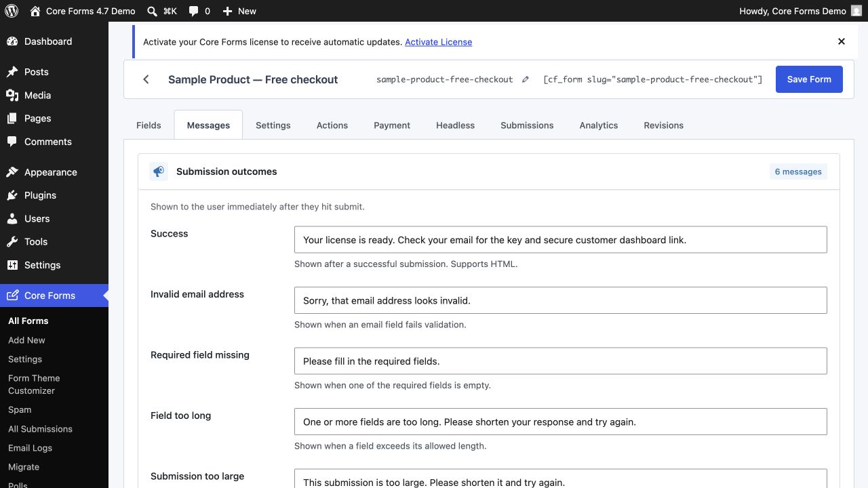This screenshot has width=868, height=488.
Task: Dismiss the license activation notice
Action: [x=842, y=41]
